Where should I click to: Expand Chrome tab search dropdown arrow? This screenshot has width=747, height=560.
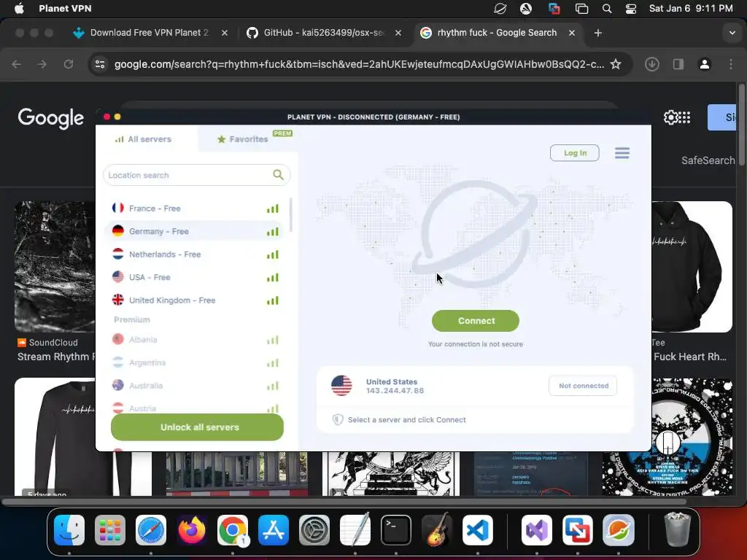732,33
